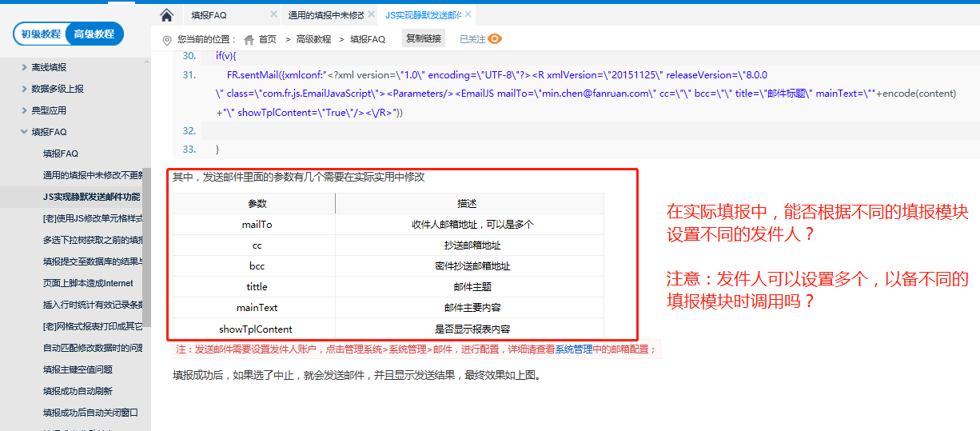Click the 已关注 label
980x431 pixels.
click(472, 39)
